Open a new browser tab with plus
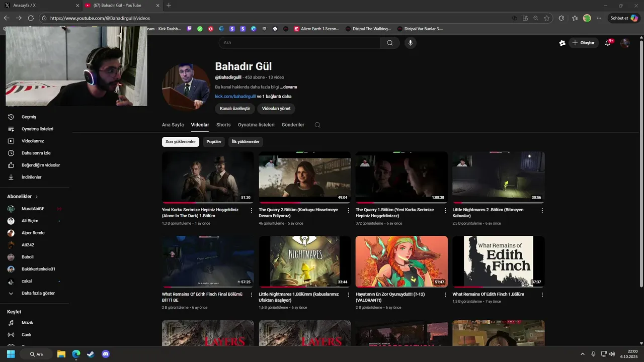644x362 pixels. [169, 6]
